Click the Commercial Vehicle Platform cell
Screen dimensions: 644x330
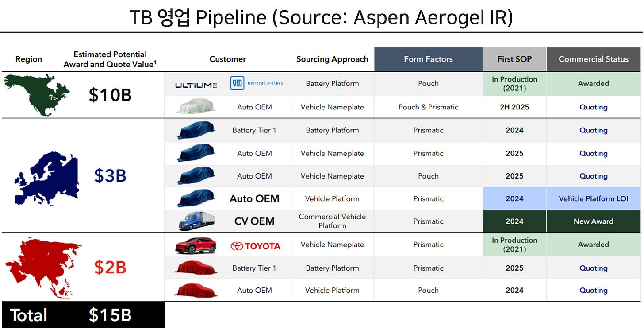[332, 221]
